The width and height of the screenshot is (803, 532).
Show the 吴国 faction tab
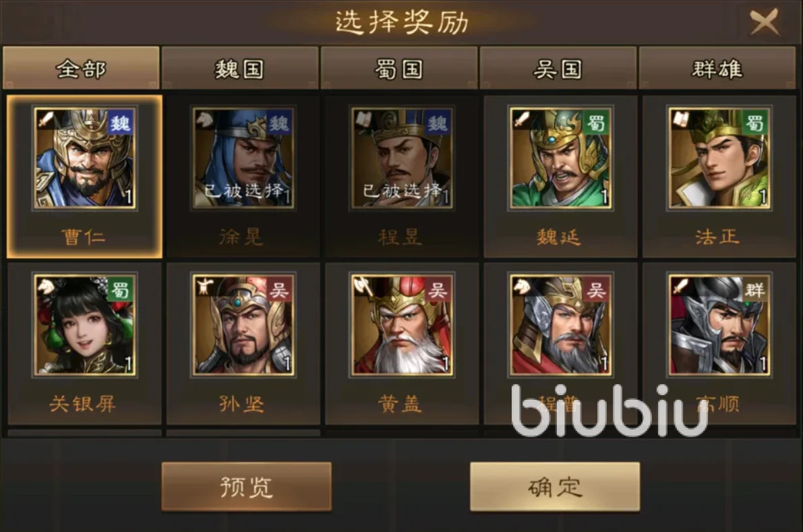click(x=558, y=68)
